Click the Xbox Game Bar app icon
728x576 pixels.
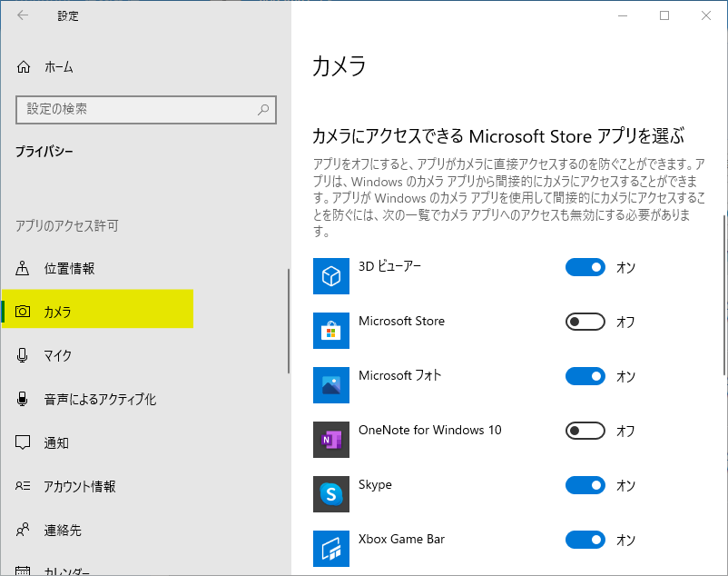pos(331,549)
